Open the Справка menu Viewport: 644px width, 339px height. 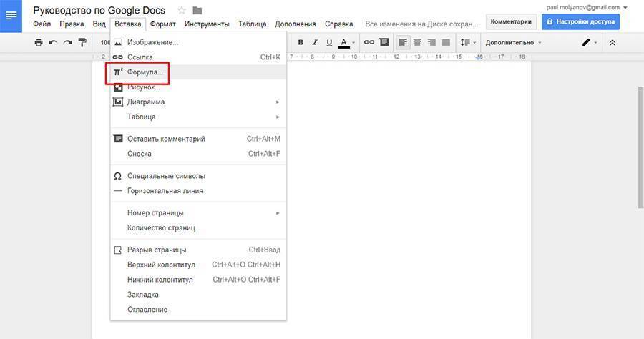point(339,24)
